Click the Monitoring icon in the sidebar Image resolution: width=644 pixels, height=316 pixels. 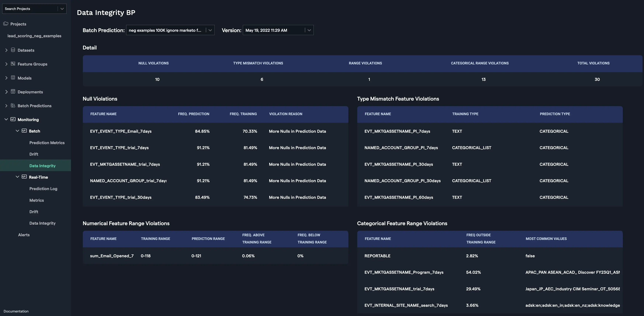(x=13, y=119)
